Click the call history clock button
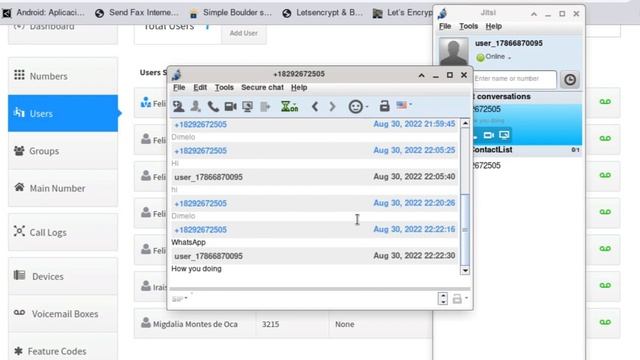Screen dimensions: 640x360 [570, 79]
